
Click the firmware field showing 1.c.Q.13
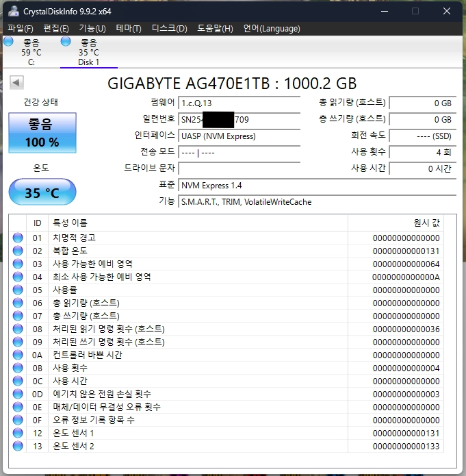pos(239,103)
